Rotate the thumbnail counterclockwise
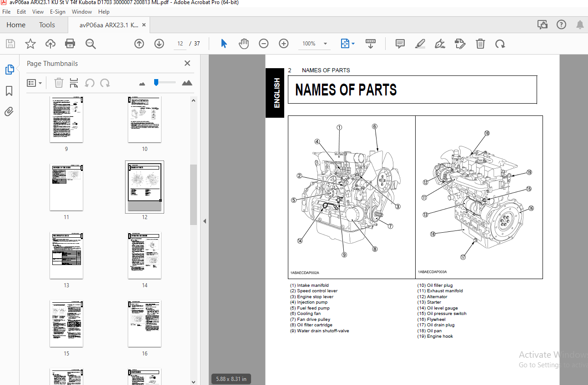 90,83
